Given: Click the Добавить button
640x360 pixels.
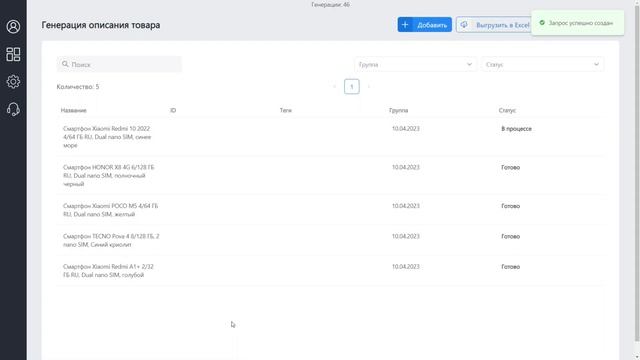Looking at the screenshot, I should 424,25.
